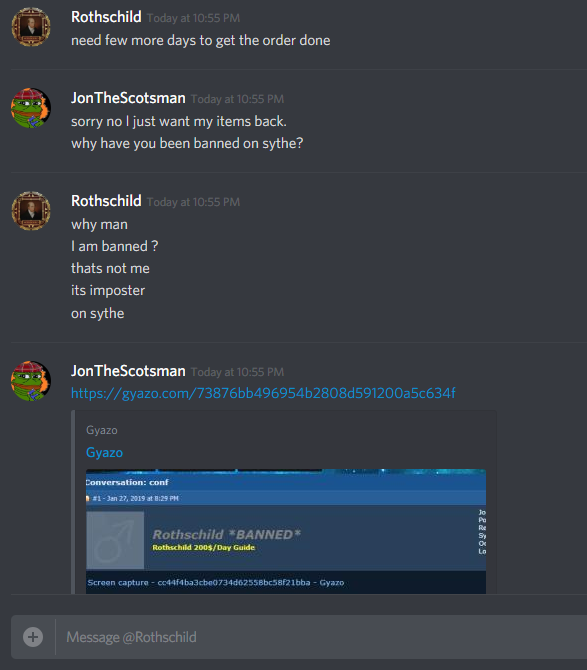The image size is (587, 670).
Task: Click 'why have you been banned on sythe?' message
Action: point(187,144)
